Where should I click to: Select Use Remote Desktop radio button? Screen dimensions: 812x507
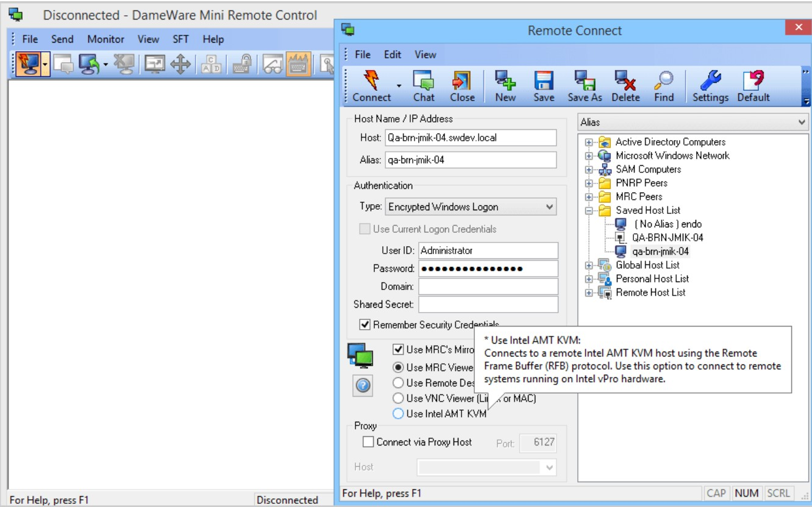(398, 383)
